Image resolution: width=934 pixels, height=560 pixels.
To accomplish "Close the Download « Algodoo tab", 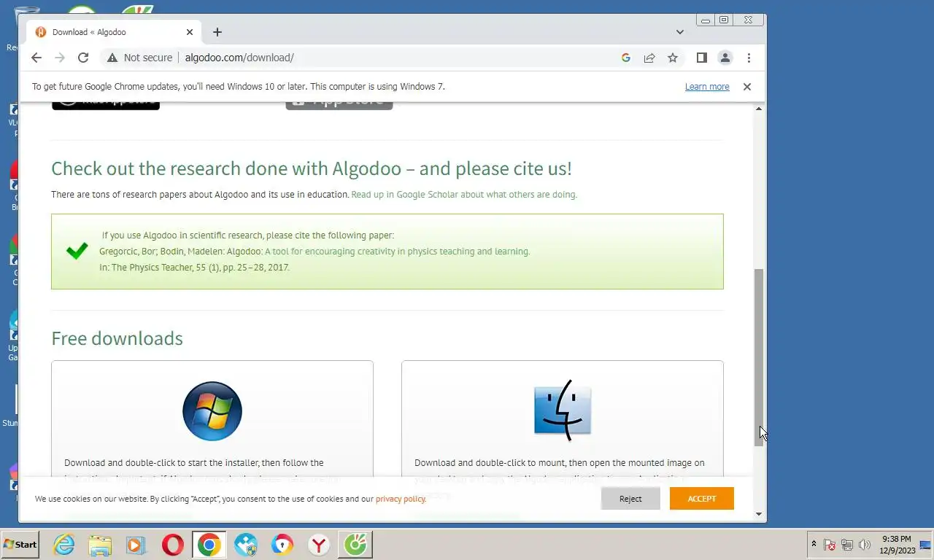I will tap(190, 32).
